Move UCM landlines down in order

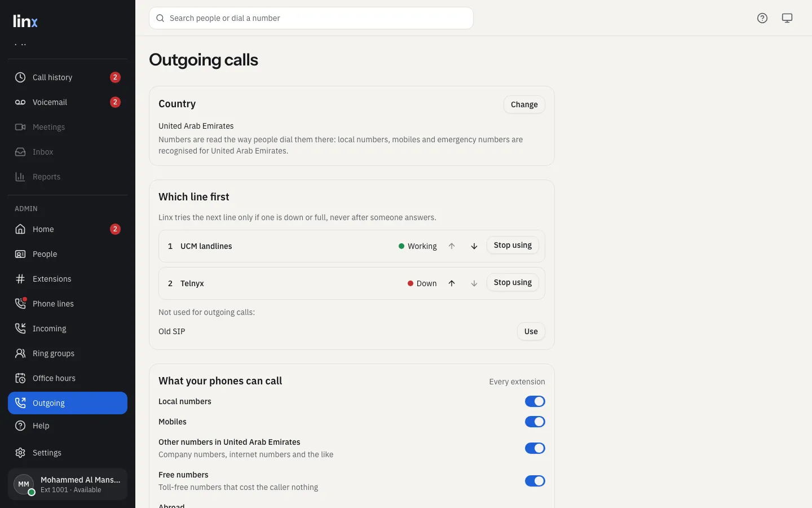(x=474, y=246)
